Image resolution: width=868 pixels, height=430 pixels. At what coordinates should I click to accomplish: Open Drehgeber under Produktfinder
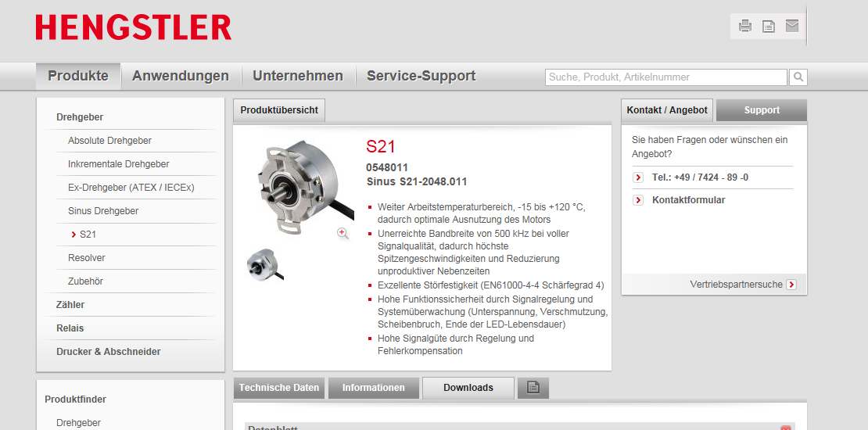78,423
